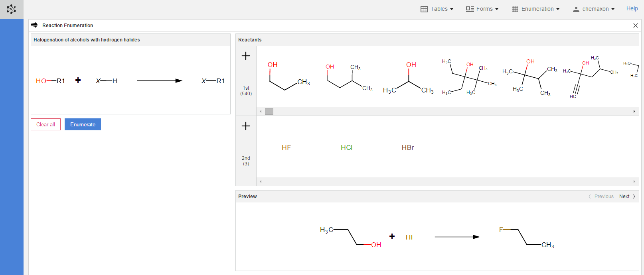This screenshot has width=644, height=275.
Task: Open the Enumeration dropdown menu
Action: pos(536,9)
